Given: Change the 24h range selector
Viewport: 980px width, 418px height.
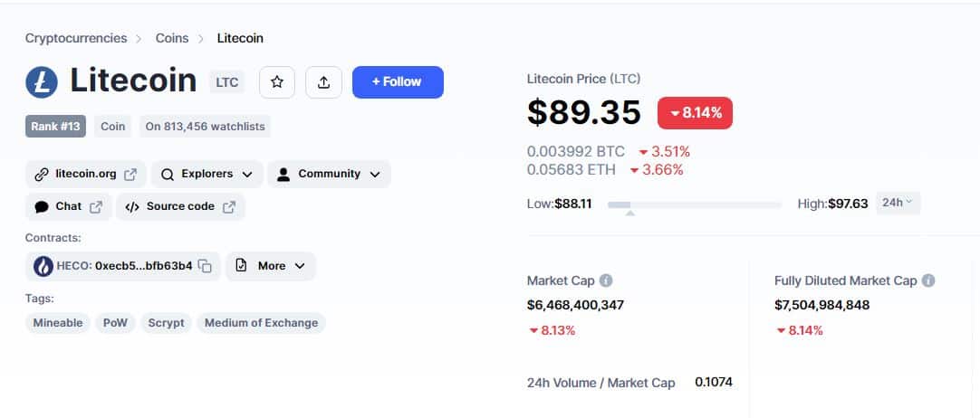Looking at the screenshot, I should click(x=898, y=203).
